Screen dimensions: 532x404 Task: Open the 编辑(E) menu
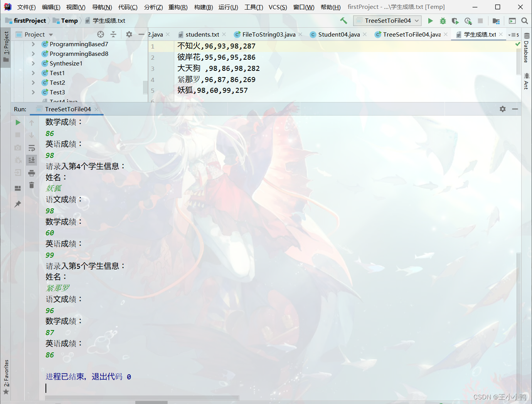click(51, 7)
